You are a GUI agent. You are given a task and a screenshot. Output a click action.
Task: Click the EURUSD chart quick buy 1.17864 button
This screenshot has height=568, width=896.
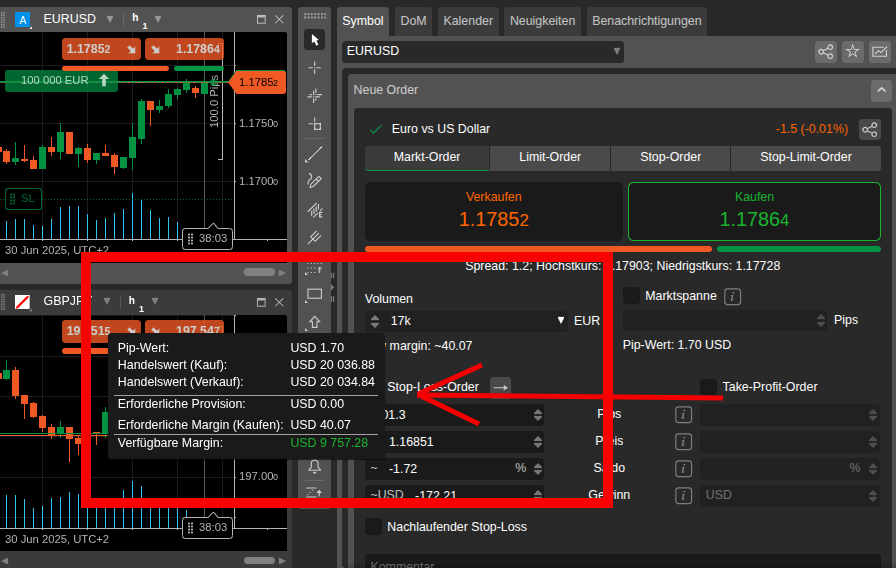(x=184, y=49)
